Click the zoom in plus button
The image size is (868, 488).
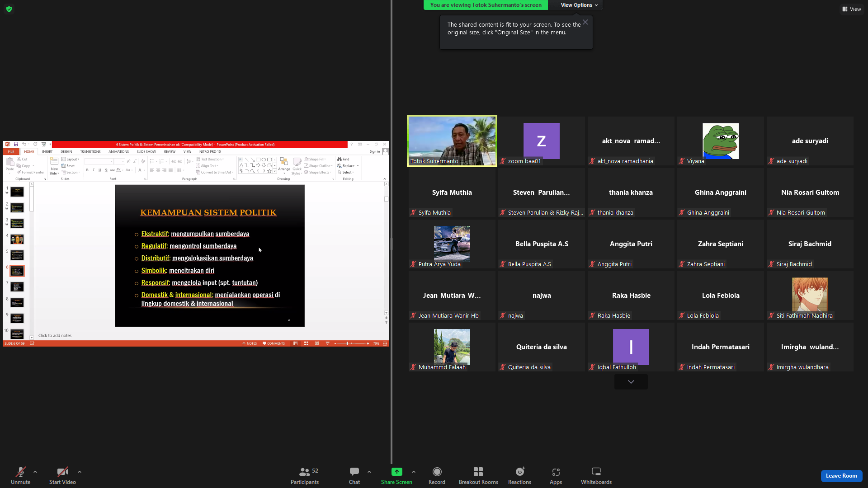click(x=368, y=344)
